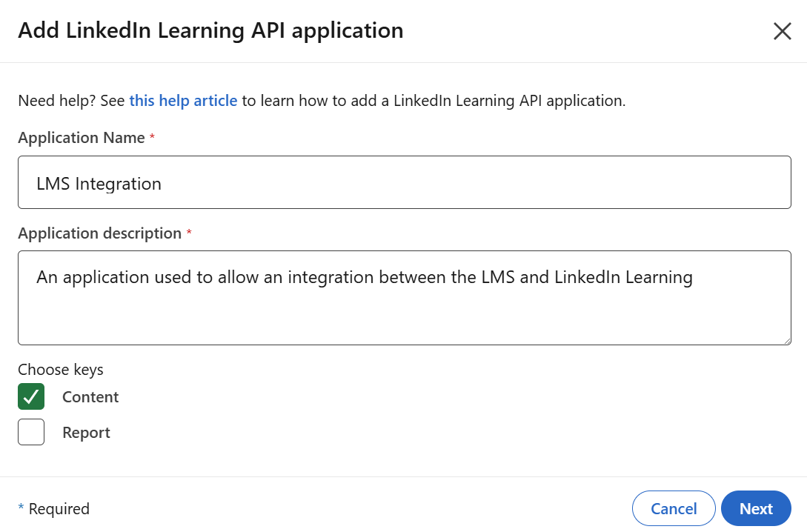This screenshot has width=807, height=532.
Task: Select the 'Content' label text
Action: [x=90, y=396]
